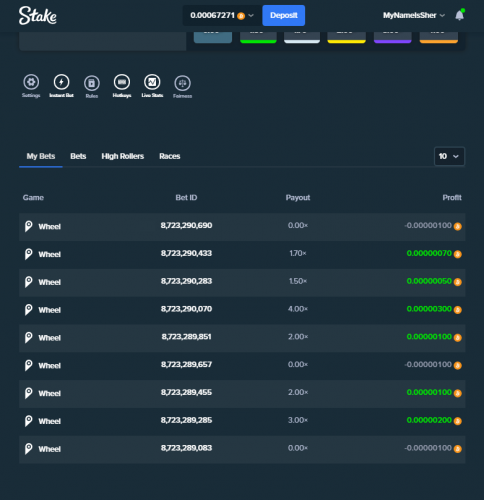Viewport: 484px width, 500px height.
Task: Select the white multiplier tile
Action: tap(302, 38)
